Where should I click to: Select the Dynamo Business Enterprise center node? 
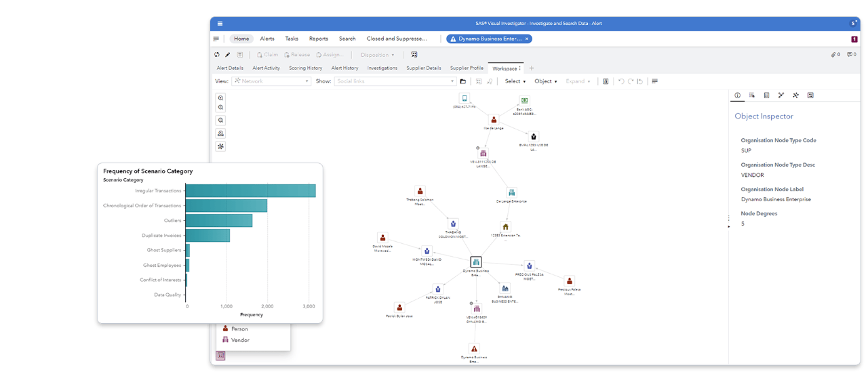click(x=476, y=262)
